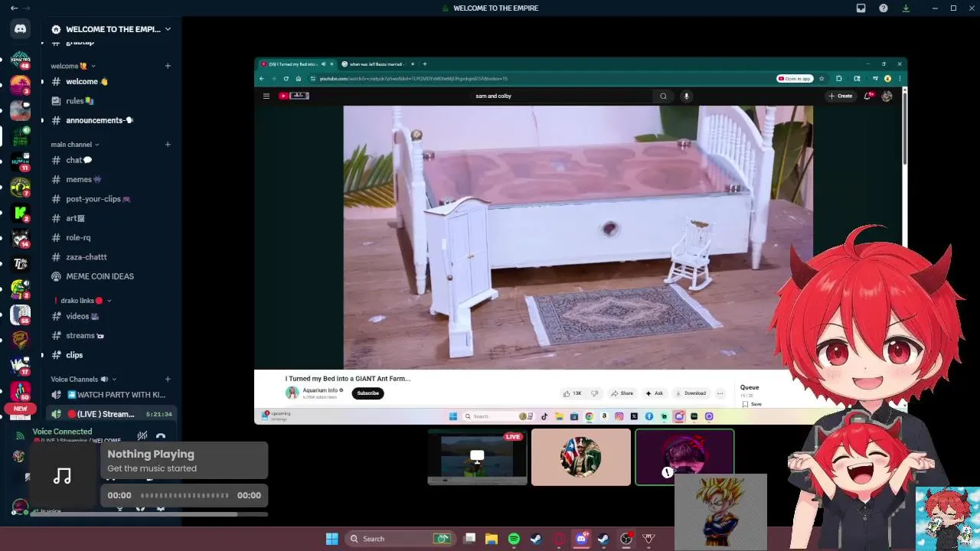Open Discord help question mark icon

point(884,8)
